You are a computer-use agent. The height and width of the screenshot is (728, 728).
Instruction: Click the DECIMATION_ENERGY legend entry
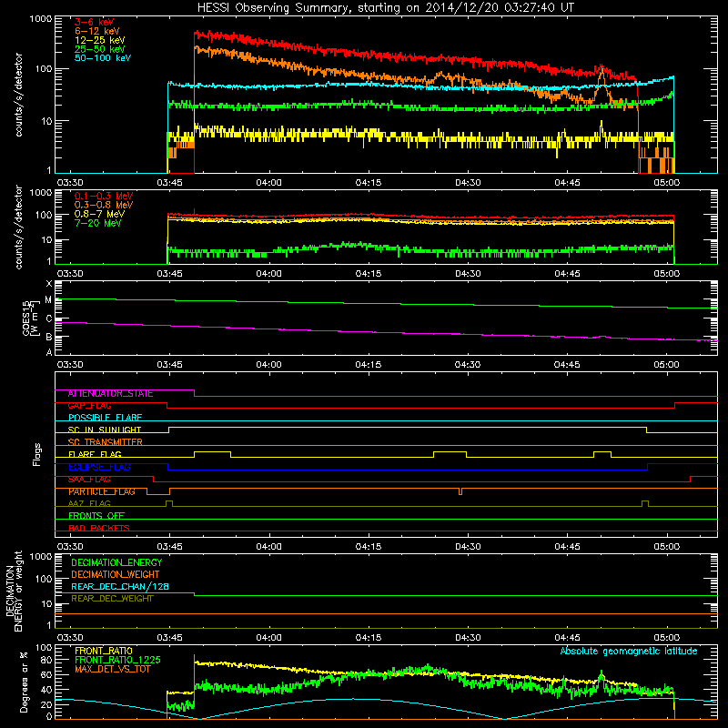(116, 562)
